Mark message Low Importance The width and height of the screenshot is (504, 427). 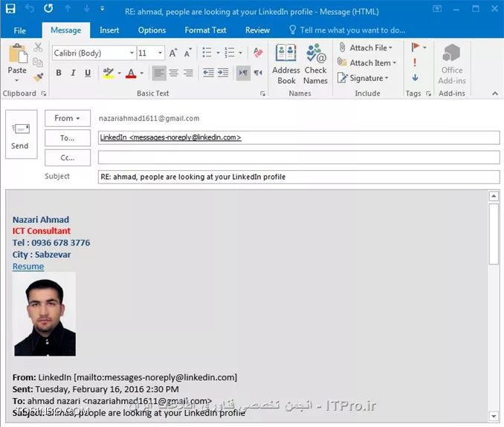tap(415, 78)
